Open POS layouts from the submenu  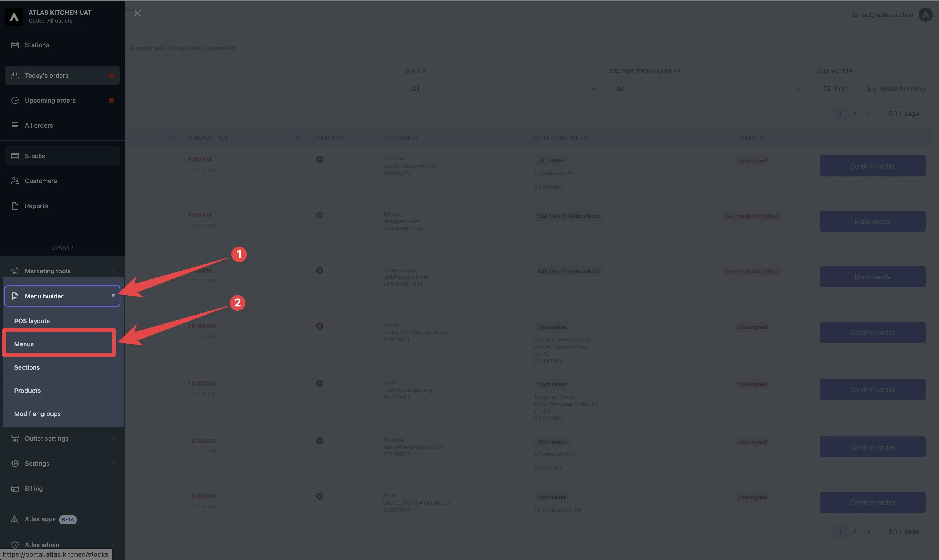click(32, 320)
